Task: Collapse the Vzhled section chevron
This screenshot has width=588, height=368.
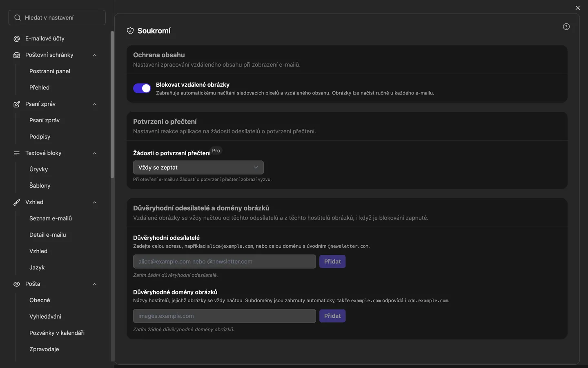Action: [95, 202]
